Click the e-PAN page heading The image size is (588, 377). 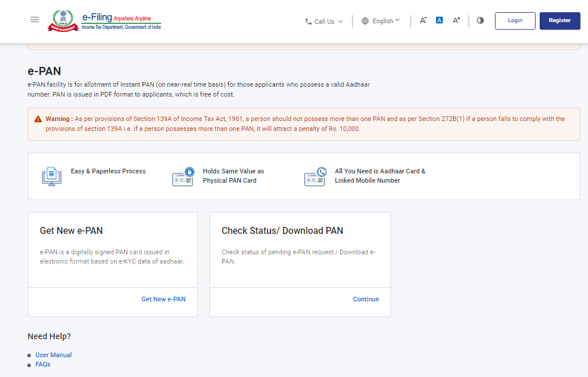click(44, 71)
